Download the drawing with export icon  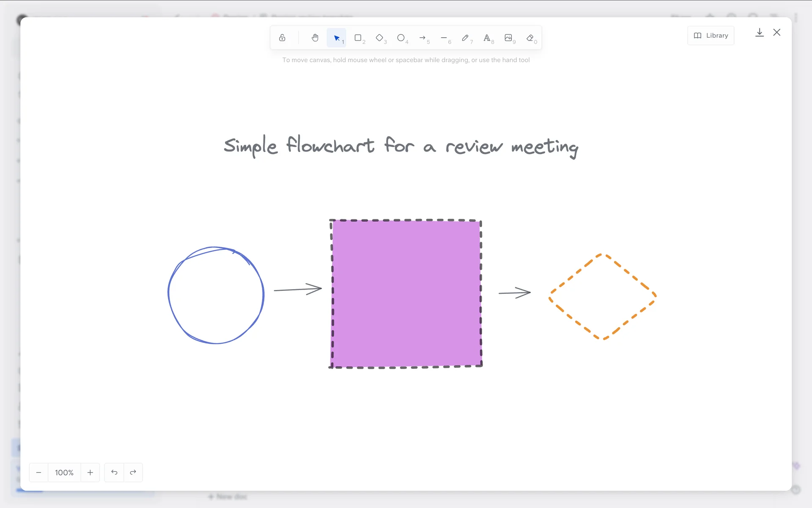[x=760, y=33]
